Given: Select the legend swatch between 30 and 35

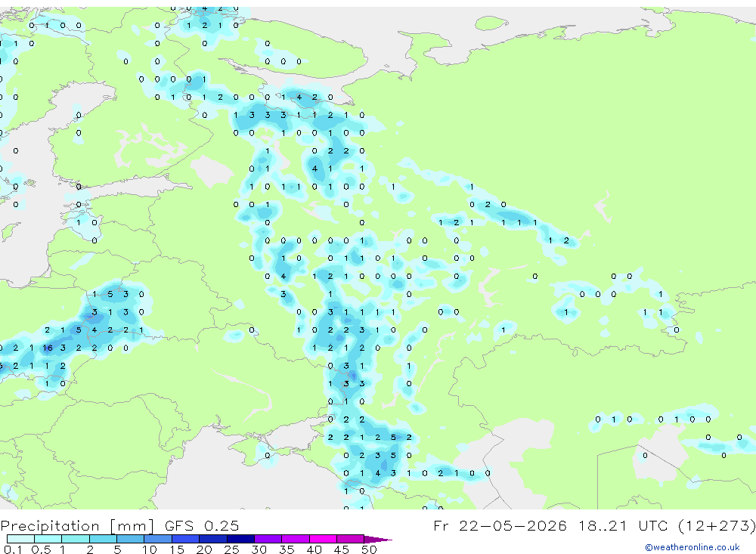Looking at the screenshot, I should coord(268,539).
